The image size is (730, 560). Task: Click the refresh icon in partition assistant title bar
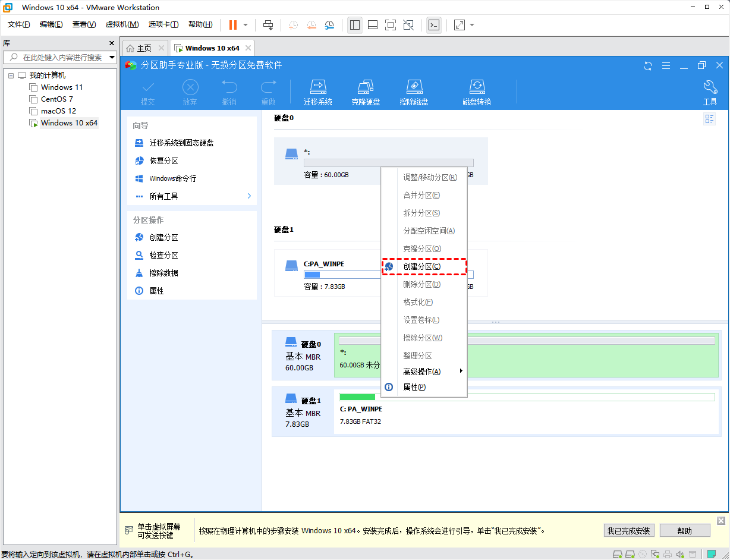pos(648,65)
